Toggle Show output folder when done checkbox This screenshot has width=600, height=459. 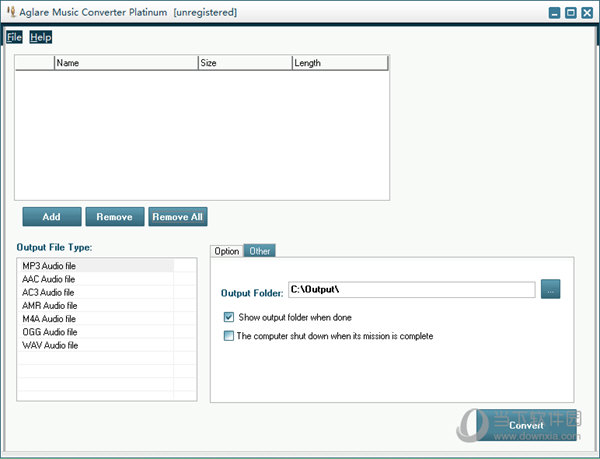click(x=228, y=317)
